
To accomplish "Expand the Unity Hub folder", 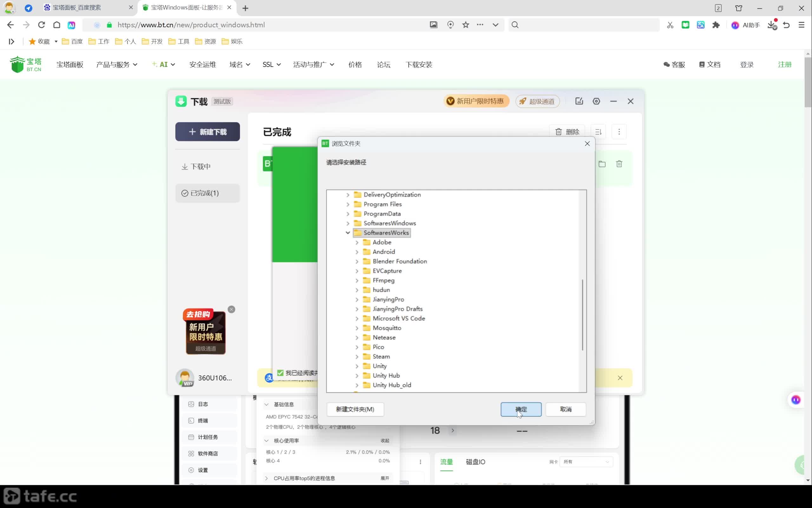I will click(x=357, y=376).
